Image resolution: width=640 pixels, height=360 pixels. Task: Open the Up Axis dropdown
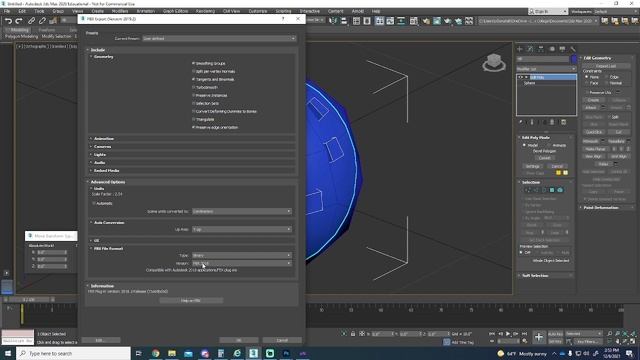pos(242,229)
